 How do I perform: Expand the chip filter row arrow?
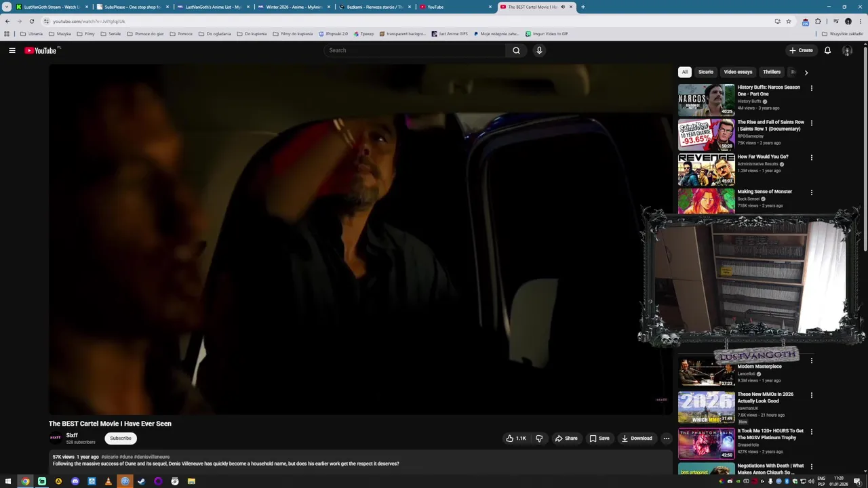tap(806, 72)
